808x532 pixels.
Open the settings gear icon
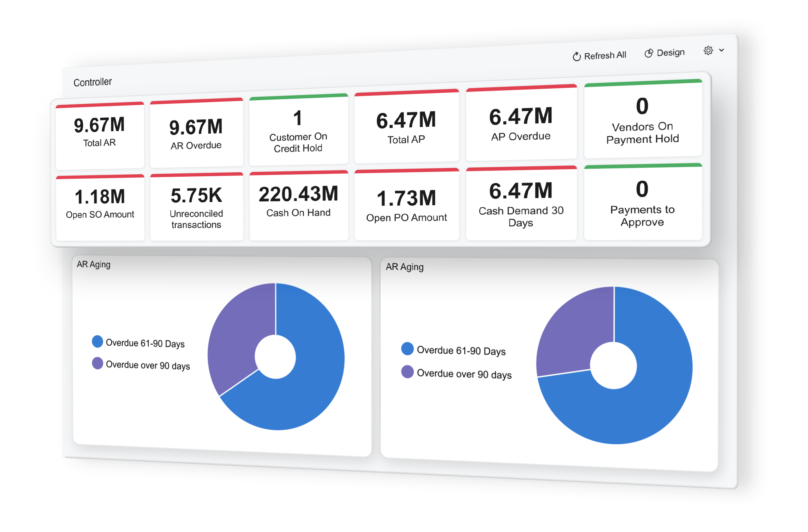[708, 51]
